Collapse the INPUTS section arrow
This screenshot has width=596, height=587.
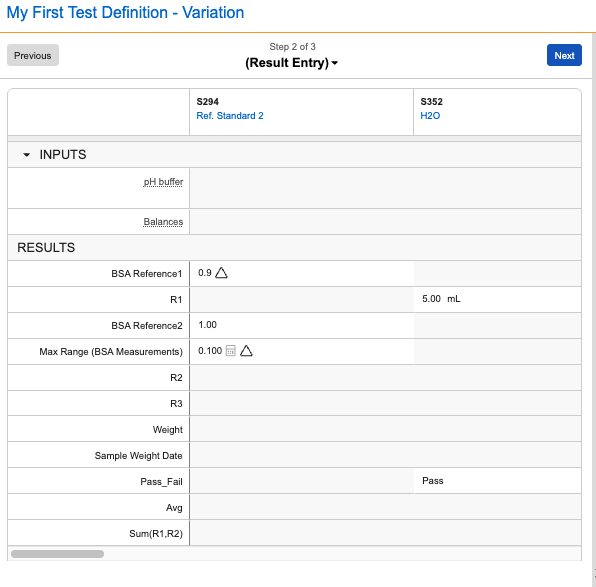point(26,155)
